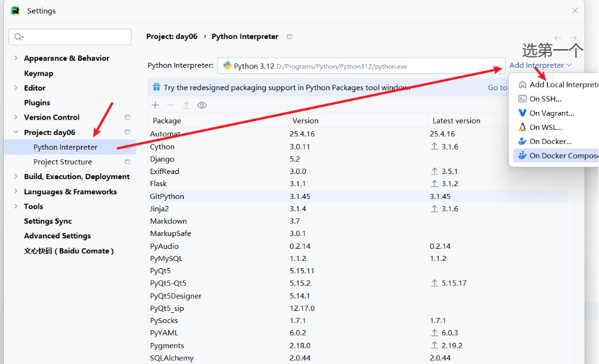The image size is (599, 364).
Task: Sort by Package column header
Action: tap(167, 120)
